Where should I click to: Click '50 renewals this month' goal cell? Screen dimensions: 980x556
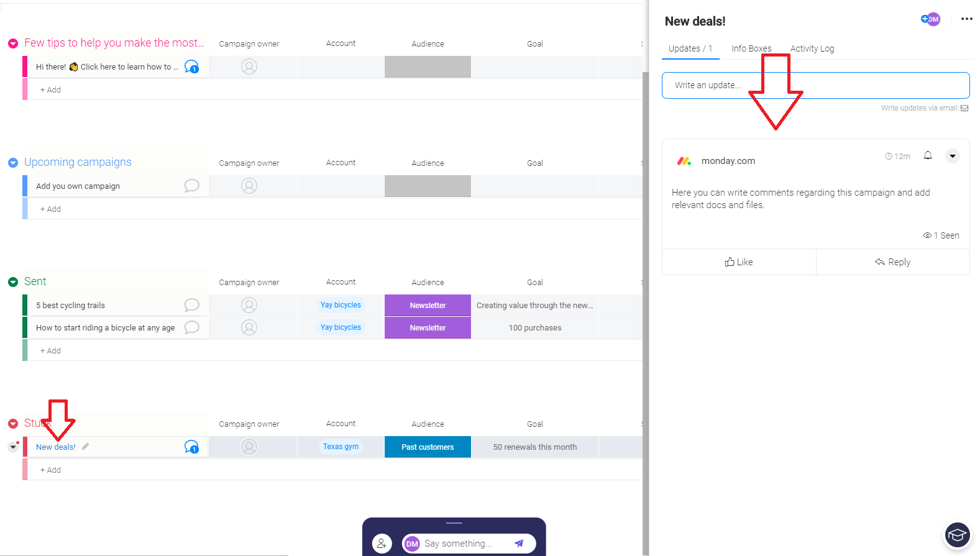[x=535, y=447]
